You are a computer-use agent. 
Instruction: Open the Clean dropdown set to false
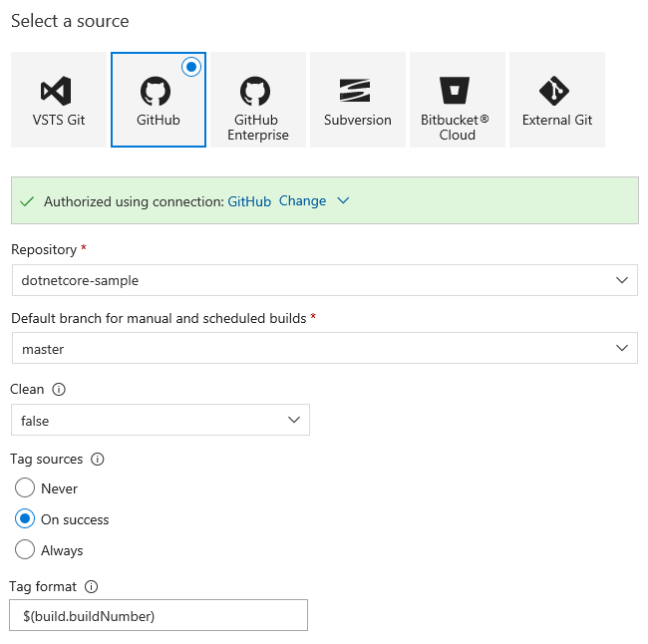(160, 421)
